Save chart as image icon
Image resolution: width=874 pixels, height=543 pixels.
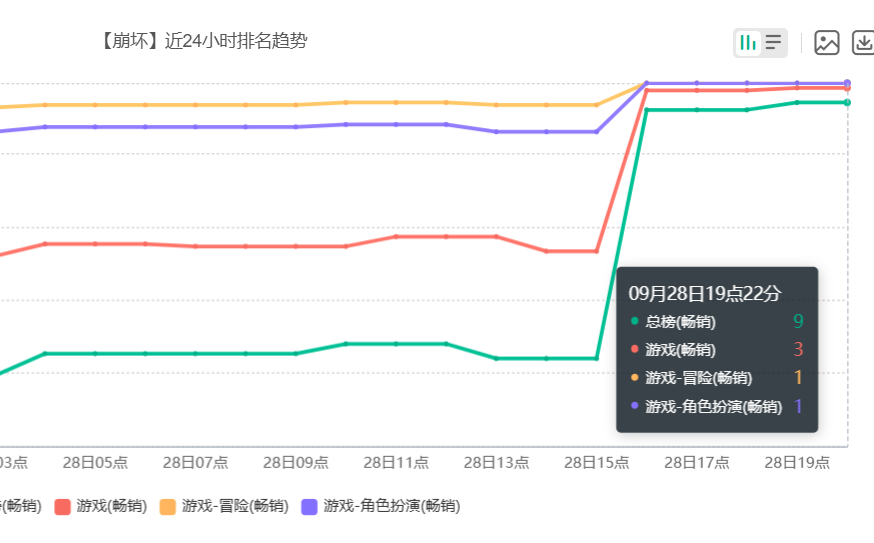pyautogui.click(x=827, y=42)
